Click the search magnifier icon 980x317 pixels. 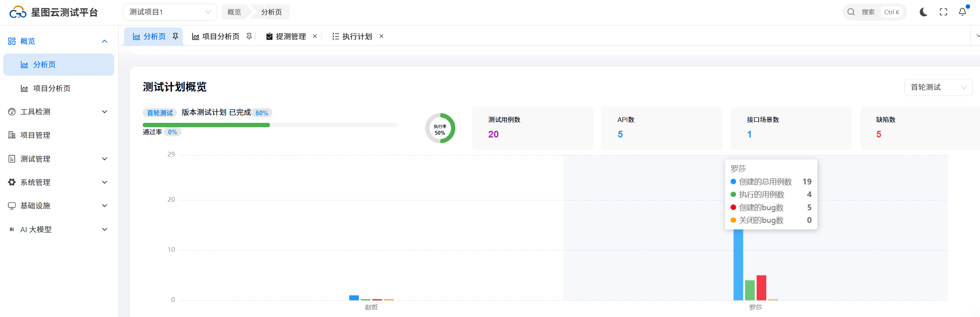pyautogui.click(x=851, y=12)
